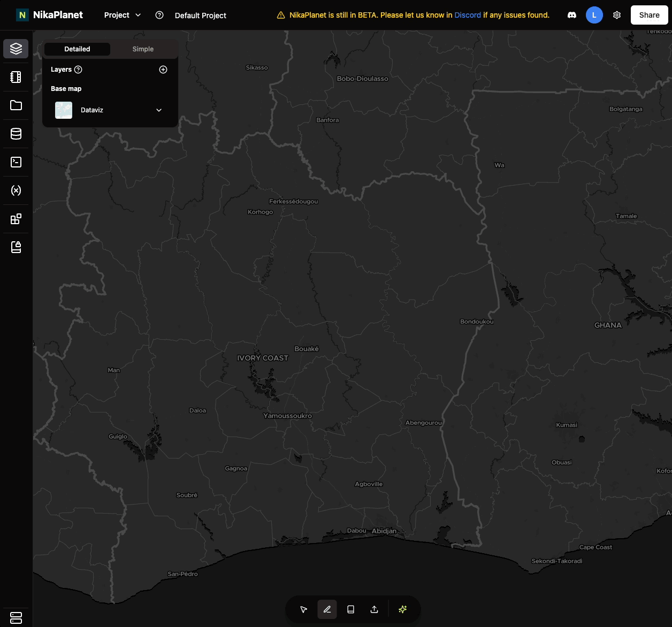Click the Daloa city label
The height and width of the screenshot is (627, 672).
(197, 410)
